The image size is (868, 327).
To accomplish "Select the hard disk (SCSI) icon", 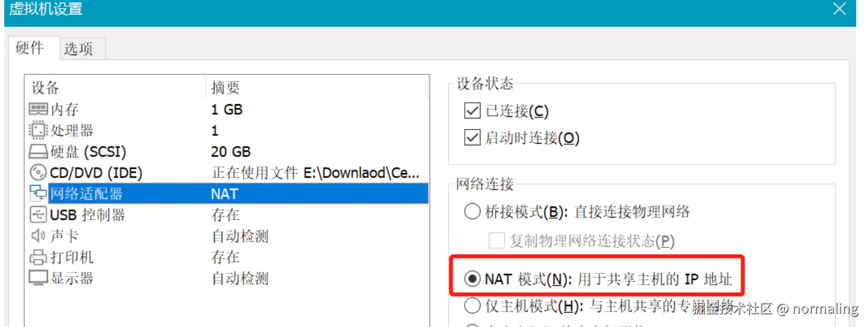I will (38, 152).
